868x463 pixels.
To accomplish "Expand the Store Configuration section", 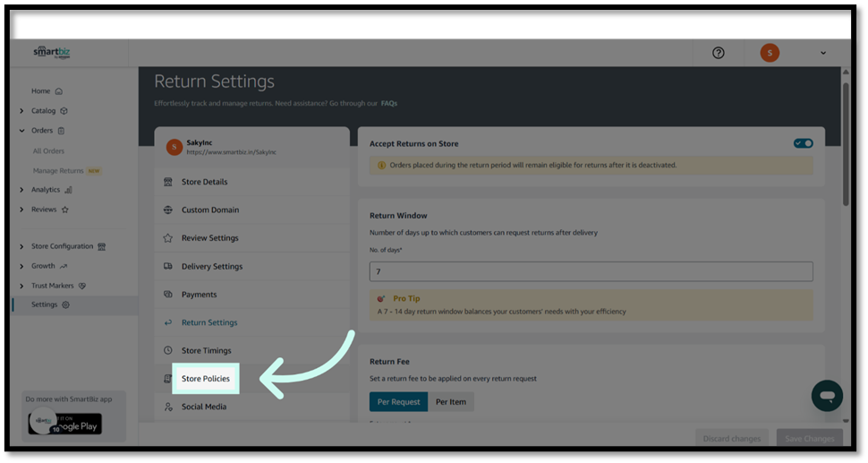I will (x=21, y=246).
